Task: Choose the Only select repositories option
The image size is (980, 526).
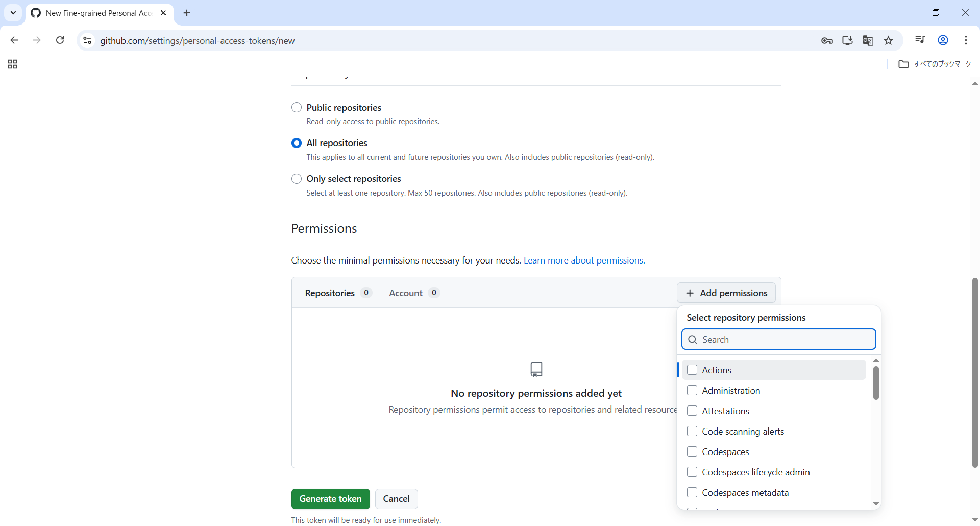Action: coord(297,179)
